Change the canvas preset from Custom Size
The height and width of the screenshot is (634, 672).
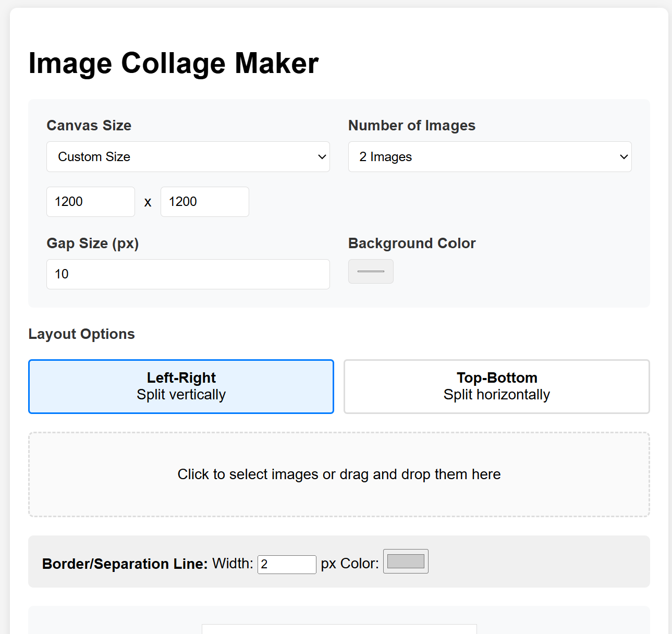[x=188, y=156]
